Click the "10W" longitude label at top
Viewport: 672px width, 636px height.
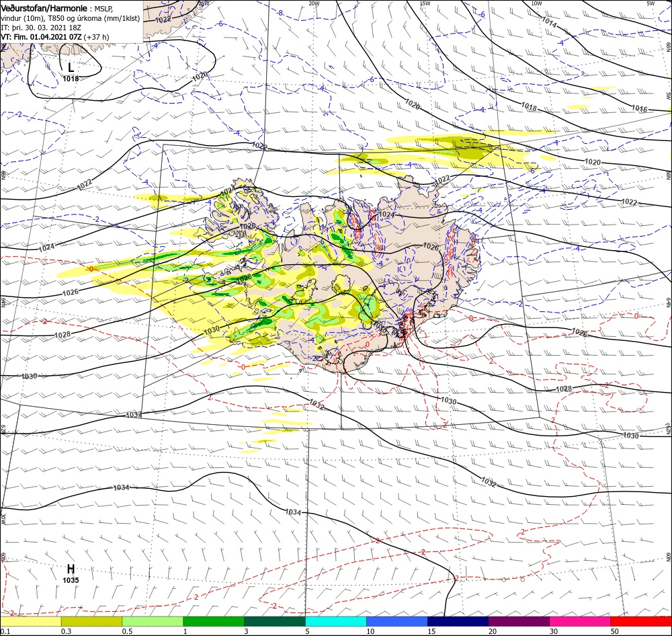pos(536,3)
